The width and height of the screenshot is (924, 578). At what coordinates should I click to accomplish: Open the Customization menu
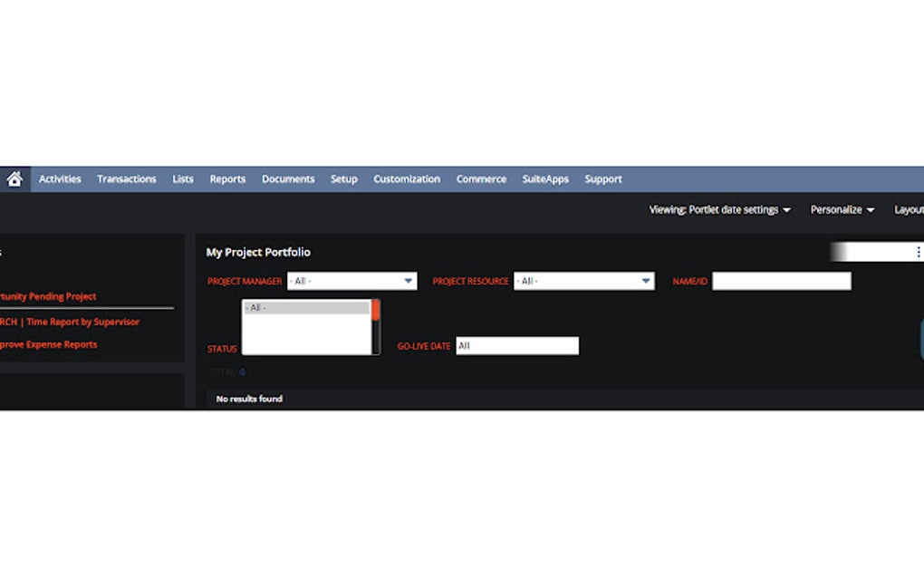click(x=406, y=178)
